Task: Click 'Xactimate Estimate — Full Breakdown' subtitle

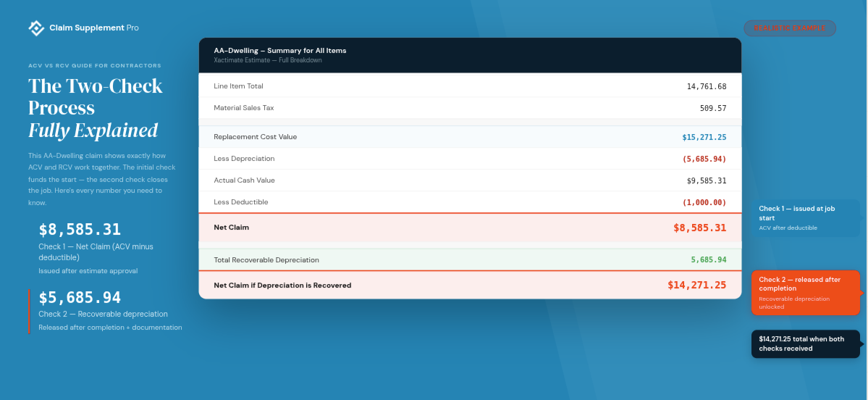Action: click(x=268, y=60)
